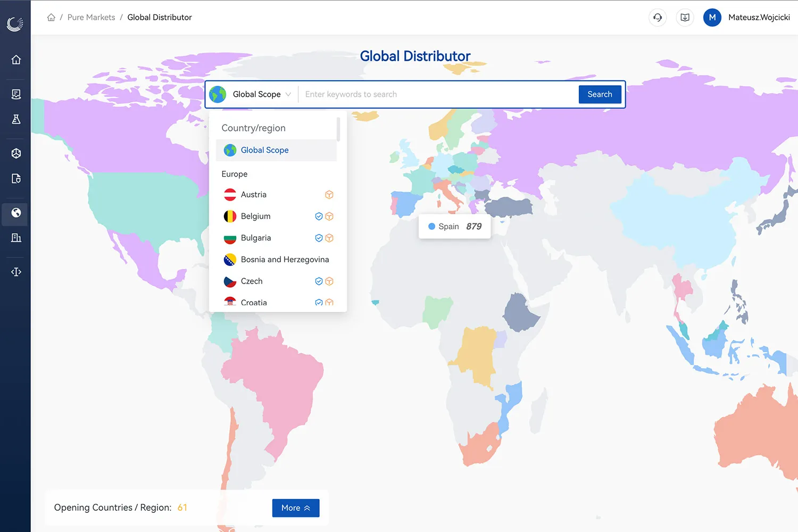Click the home breadcrumb icon
798x532 pixels.
51,17
